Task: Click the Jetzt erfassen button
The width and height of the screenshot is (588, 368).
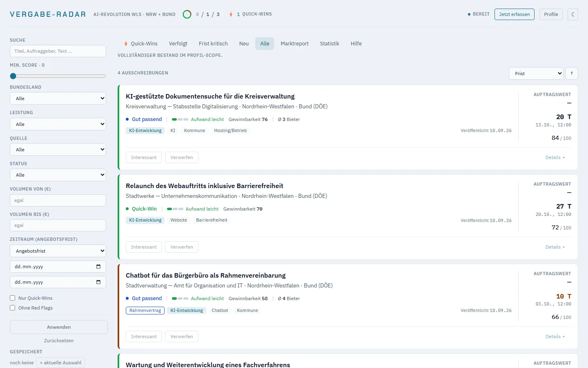Action: 514,14
